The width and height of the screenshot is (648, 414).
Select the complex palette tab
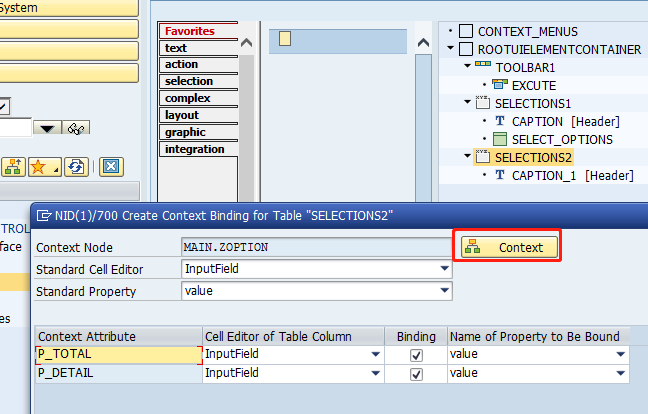(198, 98)
